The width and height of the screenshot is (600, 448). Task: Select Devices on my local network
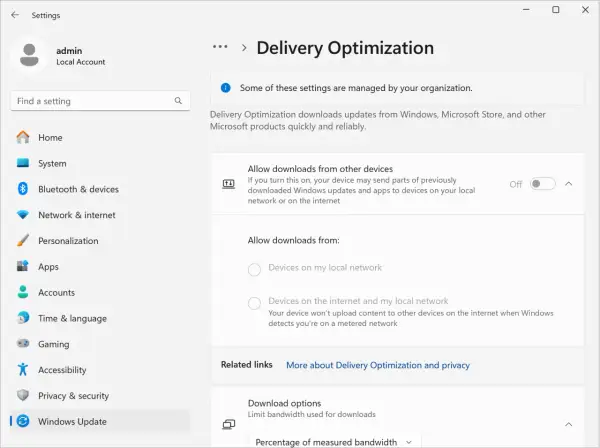click(254, 270)
